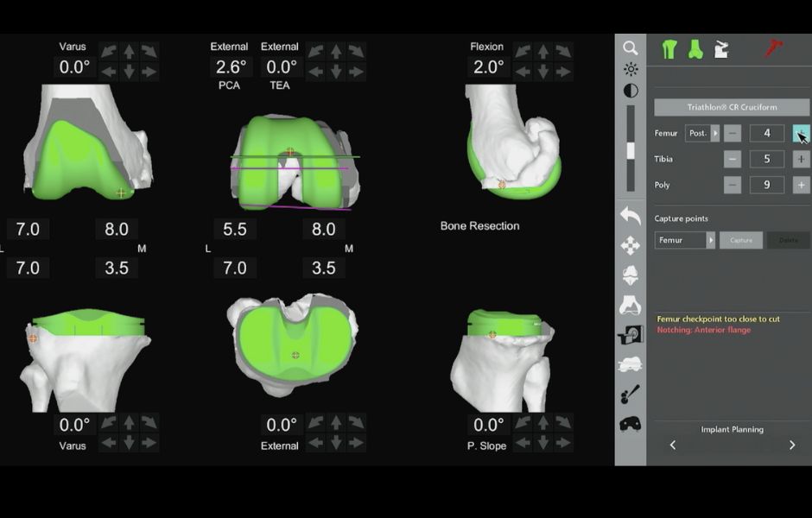Image resolution: width=812 pixels, height=518 pixels.
Task: Open the magnifier zoom tool
Action: 631,48
